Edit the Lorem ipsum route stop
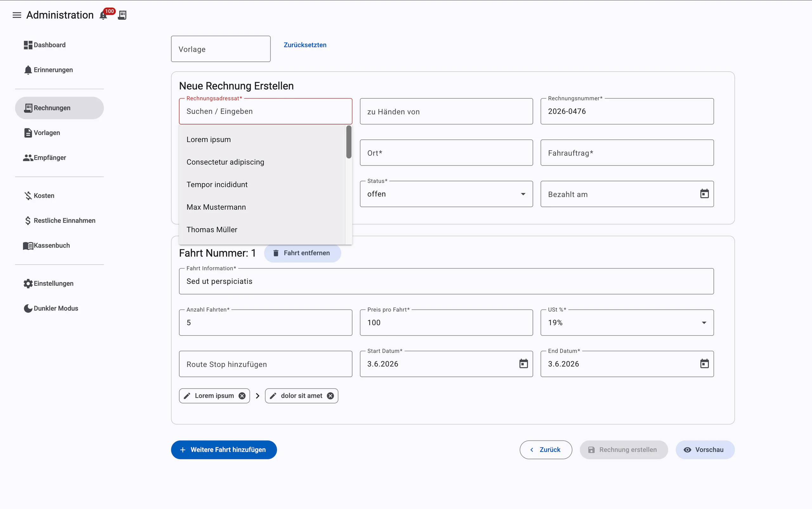The width and height of the screenshot is (812, 509). [x=187, y=396]
